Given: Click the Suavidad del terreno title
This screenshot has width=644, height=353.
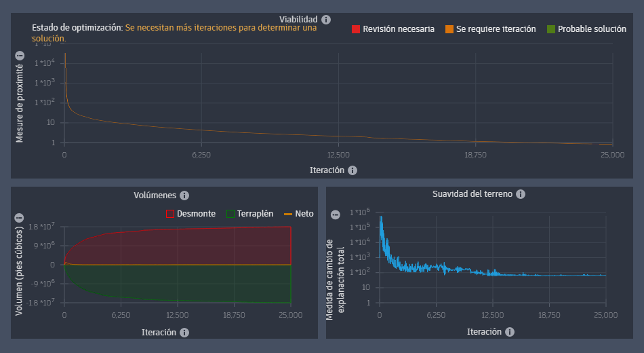Looking at the screenshot, I should point(472,194).
